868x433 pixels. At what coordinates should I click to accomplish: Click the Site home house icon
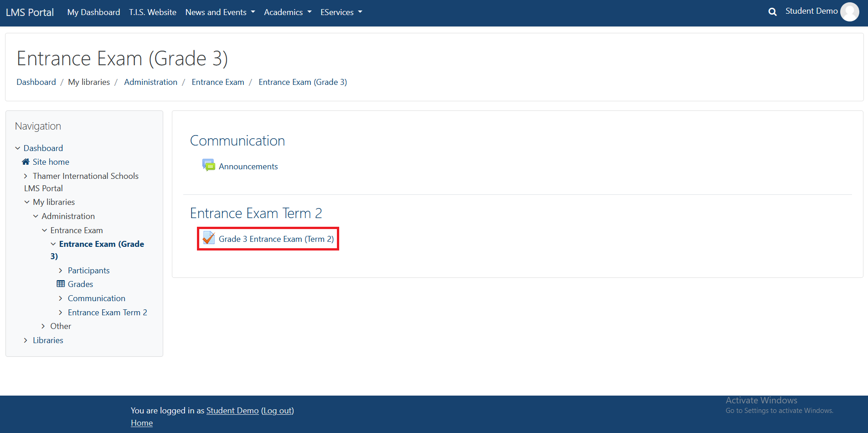(x=26, y=162)
